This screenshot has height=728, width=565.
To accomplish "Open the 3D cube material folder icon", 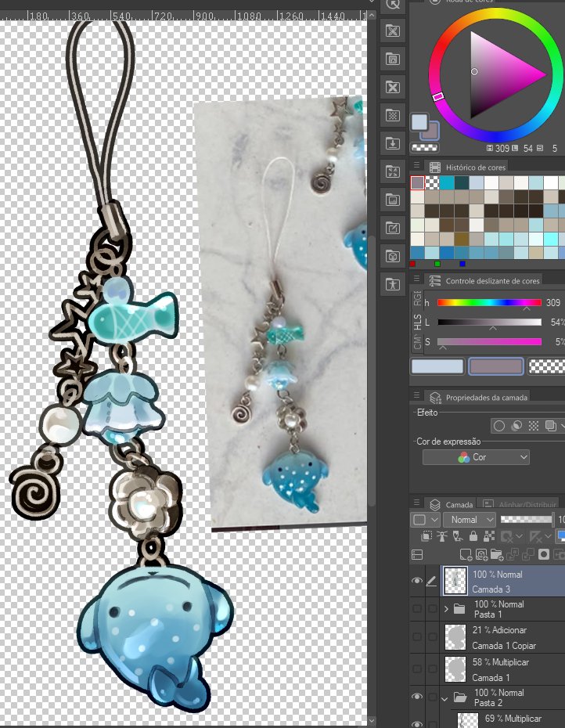I will pyautogui.click(x=393, y=256).
